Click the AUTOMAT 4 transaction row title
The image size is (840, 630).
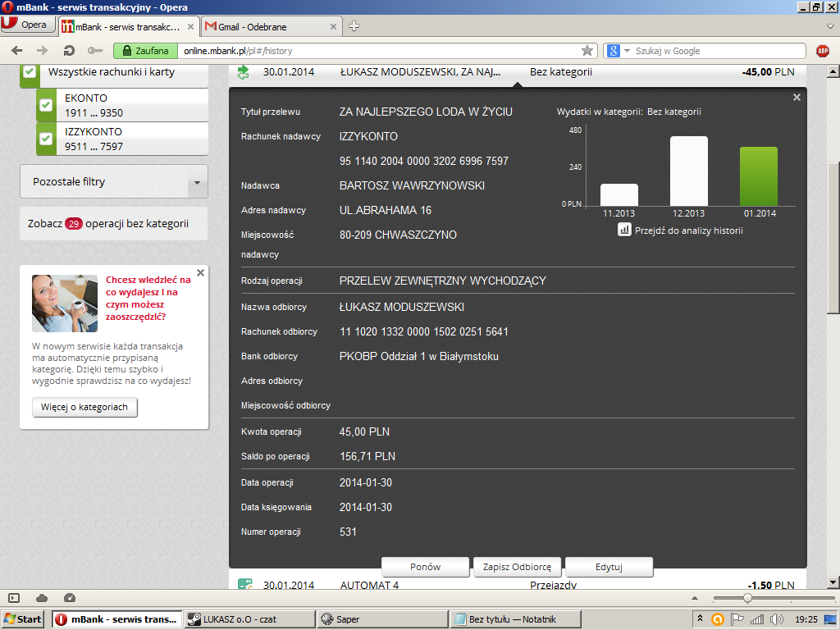click(x=369, y=584)
